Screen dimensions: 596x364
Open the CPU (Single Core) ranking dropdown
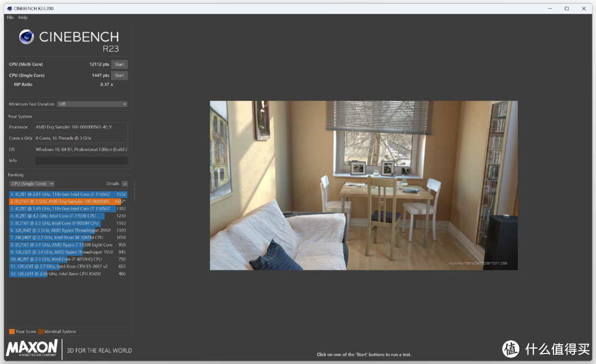pyautogui.click(x=32, y=184)
